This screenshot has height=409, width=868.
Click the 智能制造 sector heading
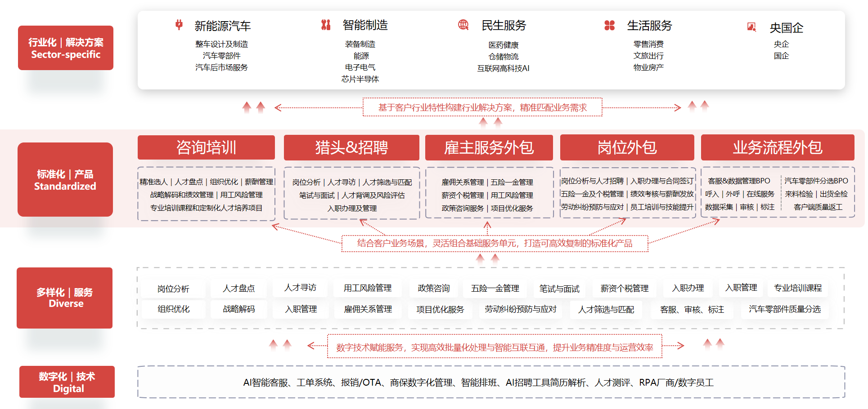(365, 25)
